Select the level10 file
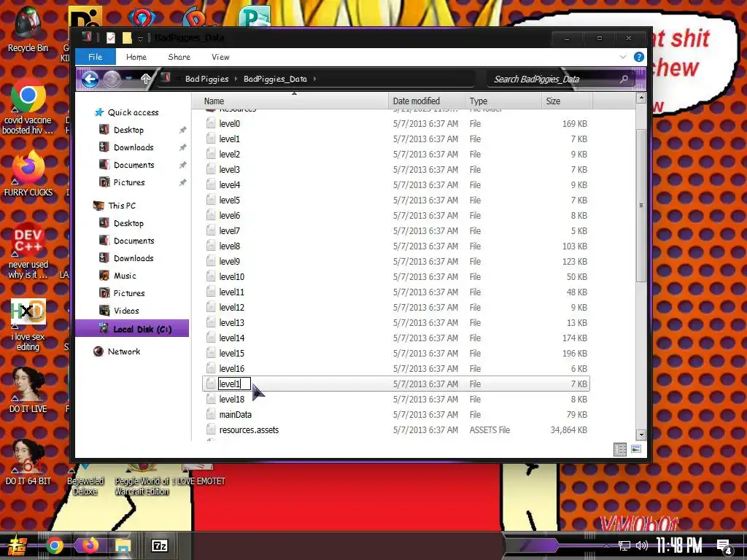 click(x=231, y=276)
